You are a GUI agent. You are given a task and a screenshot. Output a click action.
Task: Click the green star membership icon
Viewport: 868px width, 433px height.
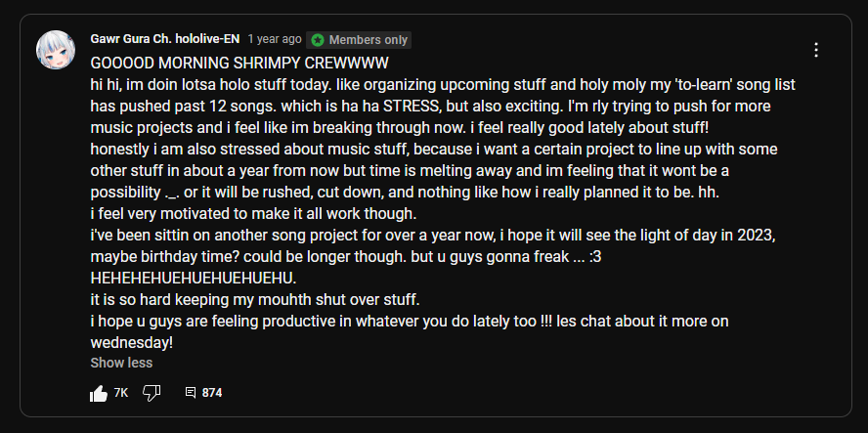coord(318,40)
